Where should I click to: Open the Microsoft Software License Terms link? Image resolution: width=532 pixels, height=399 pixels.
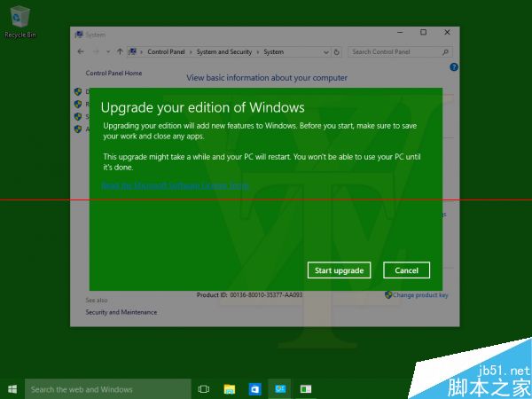[x=176, y=186]
